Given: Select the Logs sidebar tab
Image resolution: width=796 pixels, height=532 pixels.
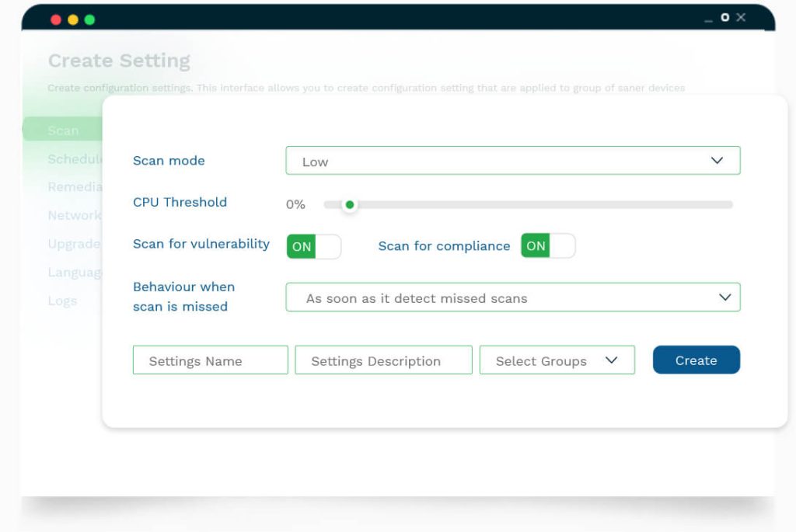Looking at the screenshot, I should [62, 301].
